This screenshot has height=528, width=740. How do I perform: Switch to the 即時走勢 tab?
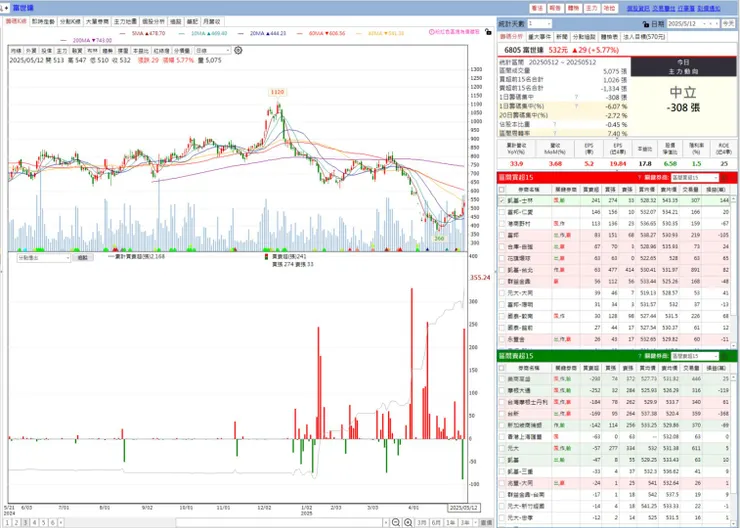pyautogui.click(x=43, y=22)
